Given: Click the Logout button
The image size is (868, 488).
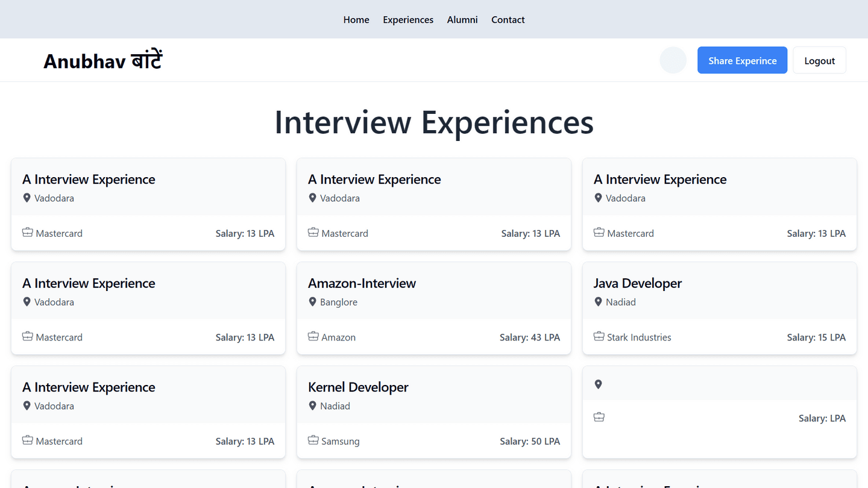Looking at the screenshot, I should [819, 60].
